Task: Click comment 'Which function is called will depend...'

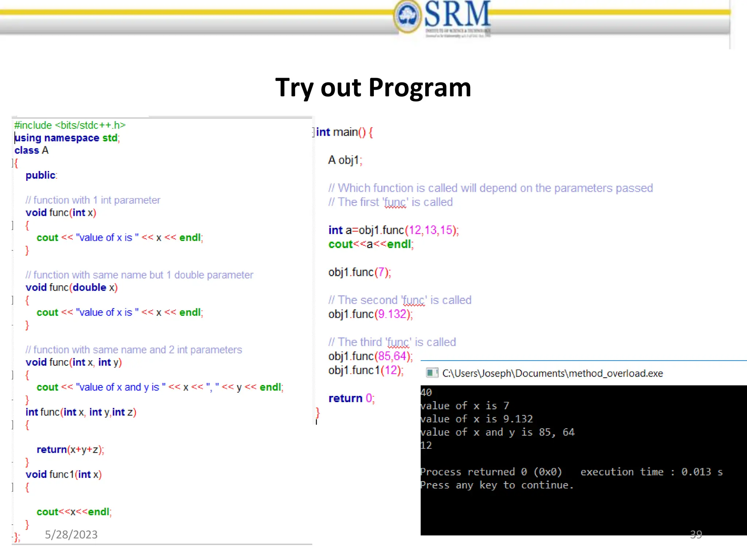Action: click(x=491, y=188)
